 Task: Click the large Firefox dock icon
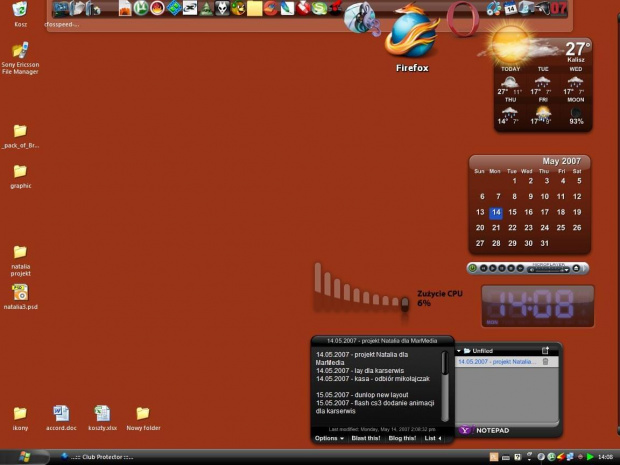coord(412,32)
